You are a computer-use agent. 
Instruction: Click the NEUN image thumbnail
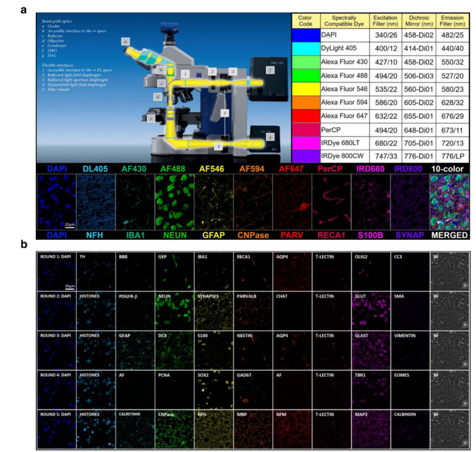point(172,201)
